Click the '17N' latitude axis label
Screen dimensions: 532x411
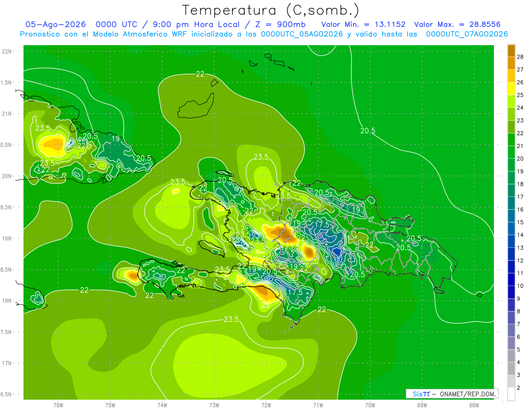point(6,363)
